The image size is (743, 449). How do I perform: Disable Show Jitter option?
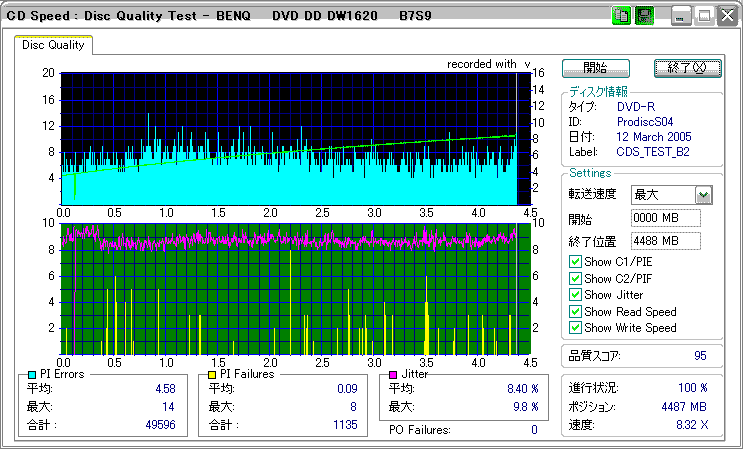575,295
